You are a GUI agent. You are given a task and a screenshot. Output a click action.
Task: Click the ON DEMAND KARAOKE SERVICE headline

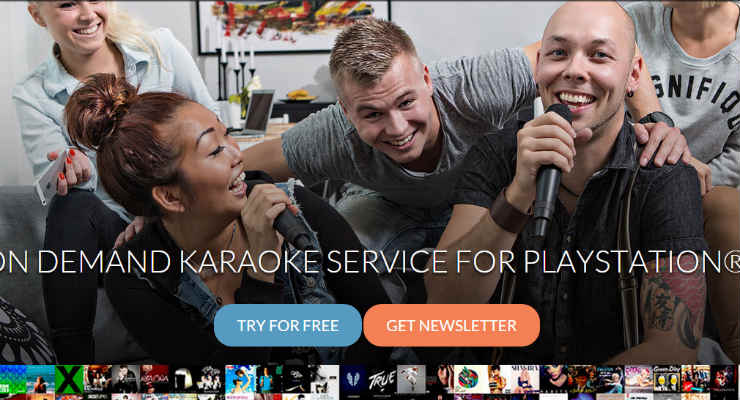370,261
